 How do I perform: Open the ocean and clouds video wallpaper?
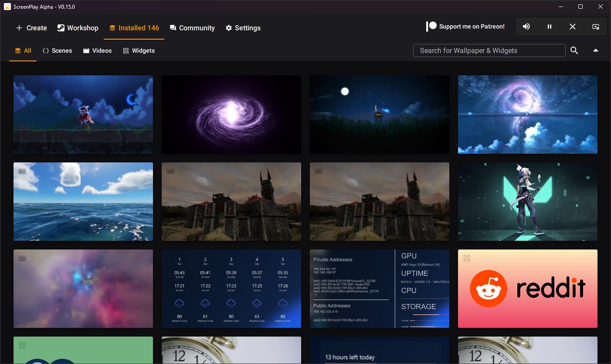(83, 201)
